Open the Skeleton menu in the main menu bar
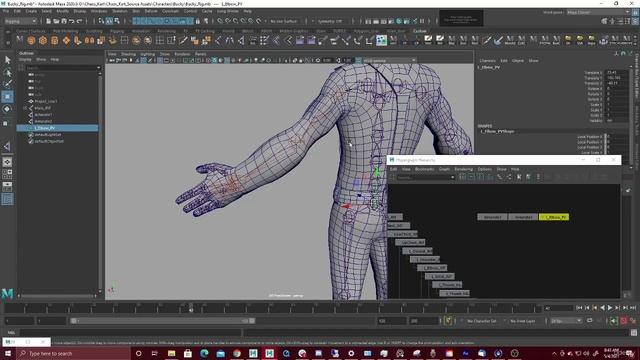This screenshot has width=640, height=360. tap(120, 11)
